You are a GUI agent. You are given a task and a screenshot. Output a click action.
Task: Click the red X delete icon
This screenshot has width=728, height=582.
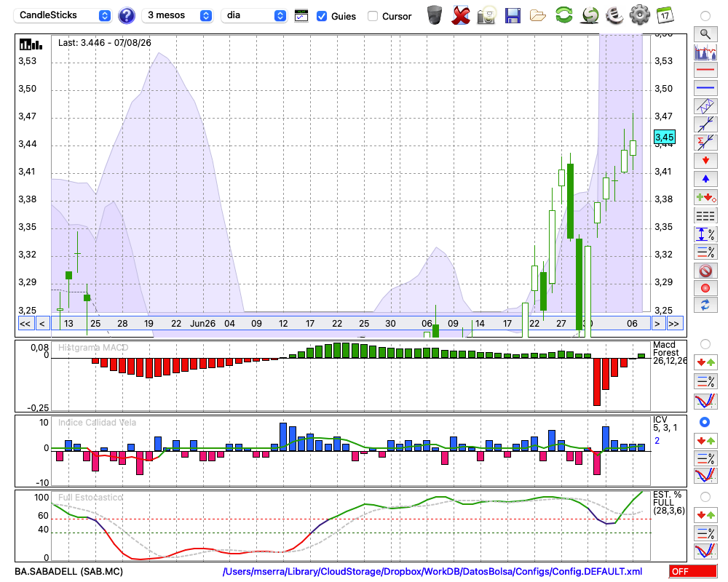click(461, 15)
